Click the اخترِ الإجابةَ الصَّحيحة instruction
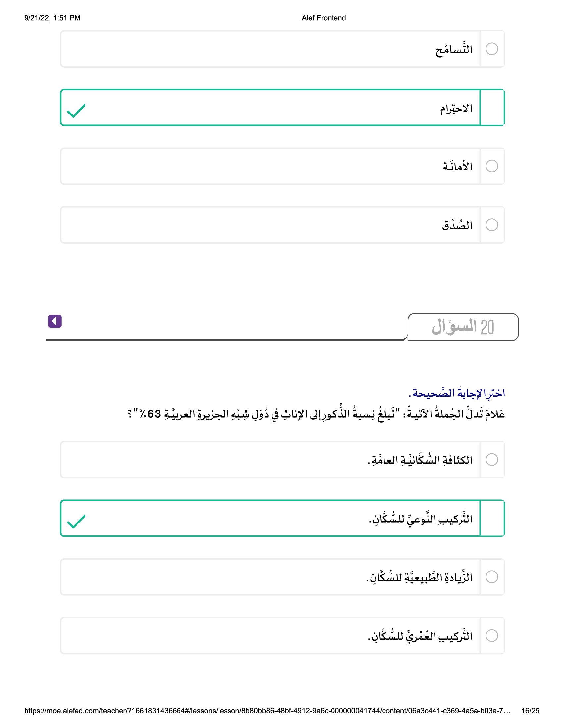 point(457,393)
